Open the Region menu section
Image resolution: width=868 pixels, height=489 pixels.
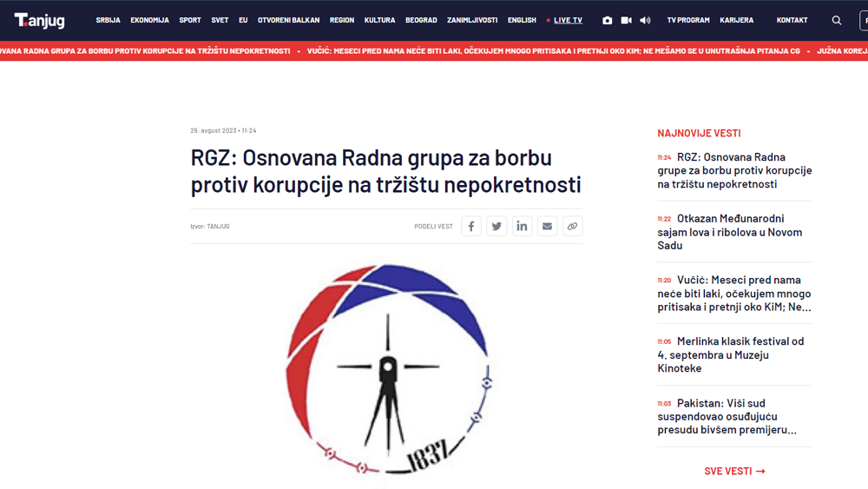341,20
